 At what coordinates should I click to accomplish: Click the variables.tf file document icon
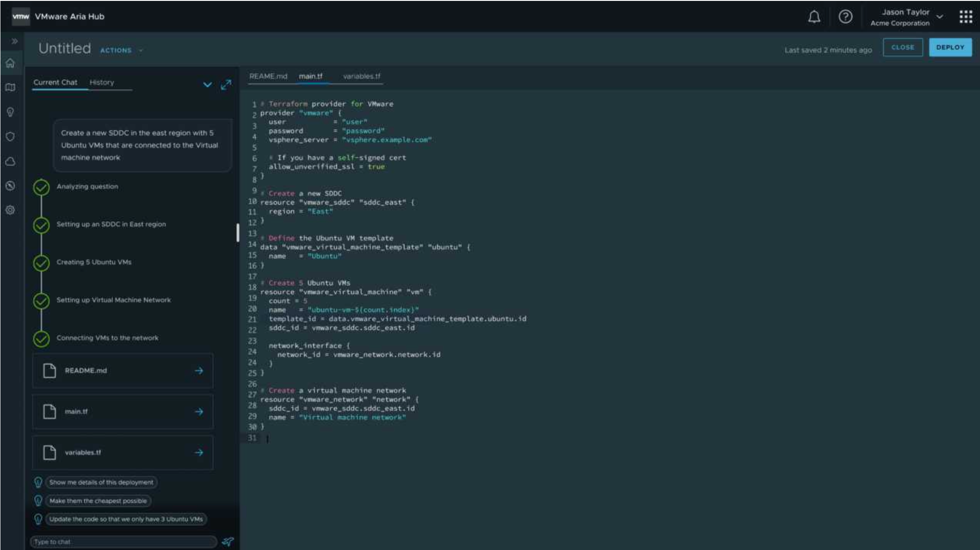tap(49, 453)
